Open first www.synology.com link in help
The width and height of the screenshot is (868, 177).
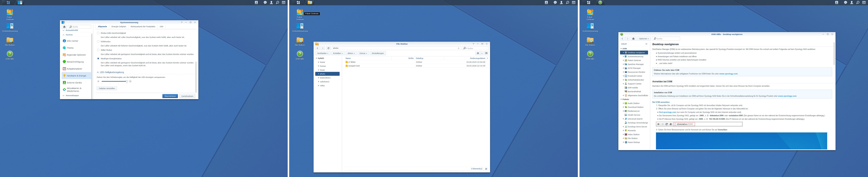(729, 74)
